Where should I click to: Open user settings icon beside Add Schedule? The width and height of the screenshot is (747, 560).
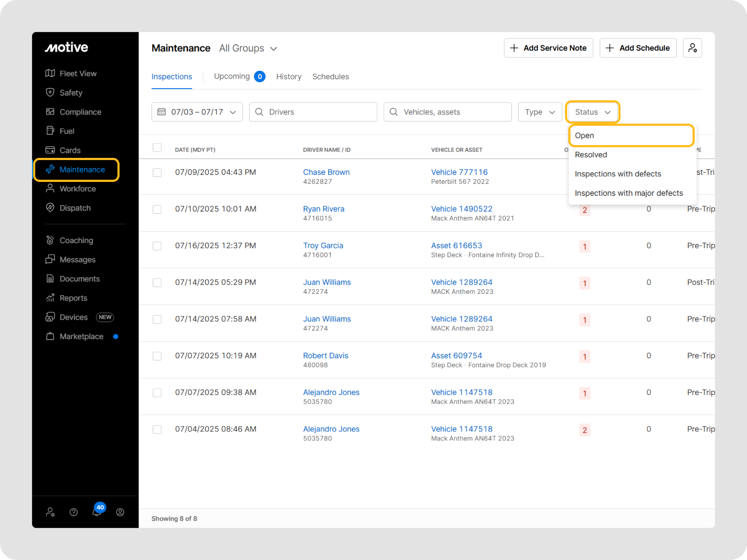pyautogui.click(x=692, y=48)
